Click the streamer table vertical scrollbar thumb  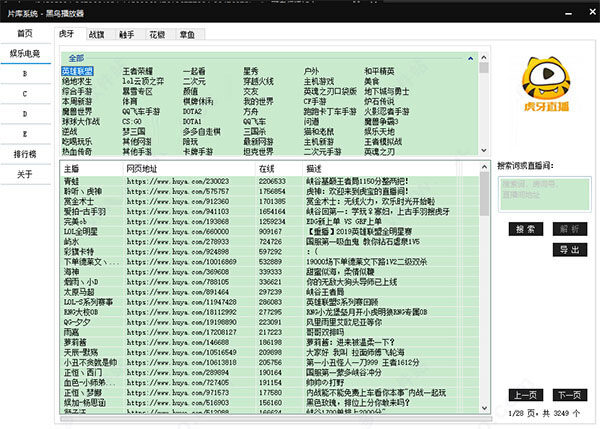[x=484, y=194]
